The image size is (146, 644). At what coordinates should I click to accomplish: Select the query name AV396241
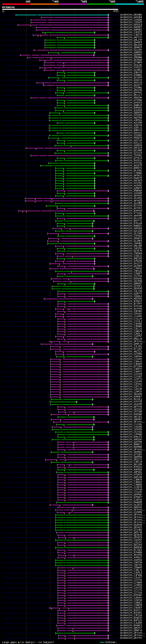[8, 8]
